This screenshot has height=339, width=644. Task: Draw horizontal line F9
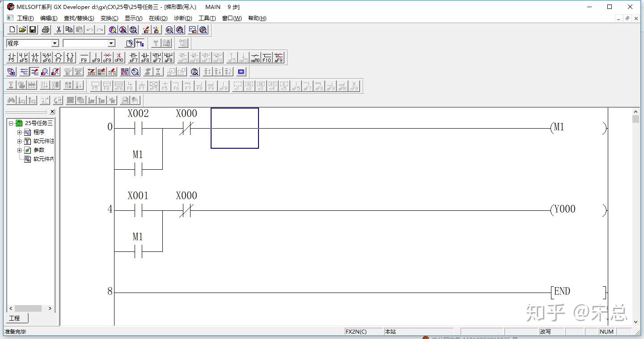(x=84, y=57)
